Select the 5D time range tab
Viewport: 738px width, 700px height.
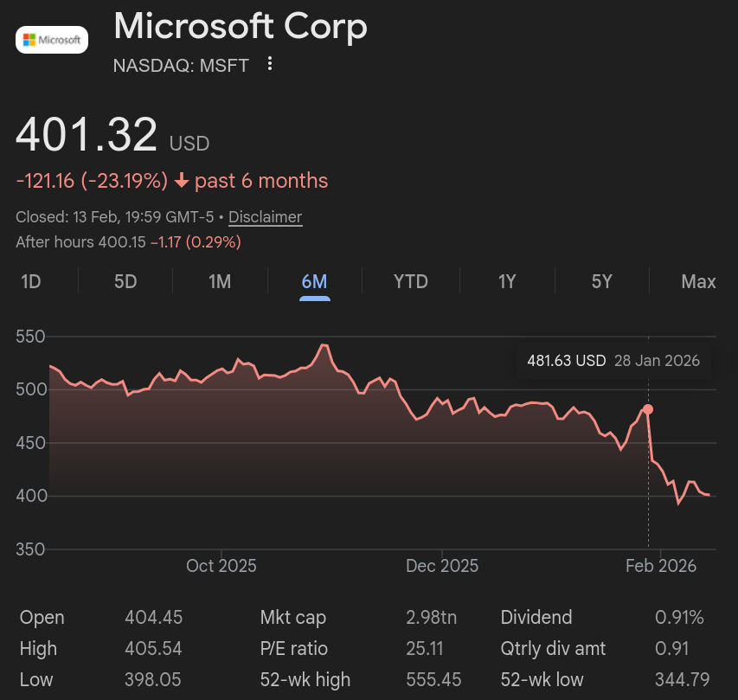tap(125, 281)
